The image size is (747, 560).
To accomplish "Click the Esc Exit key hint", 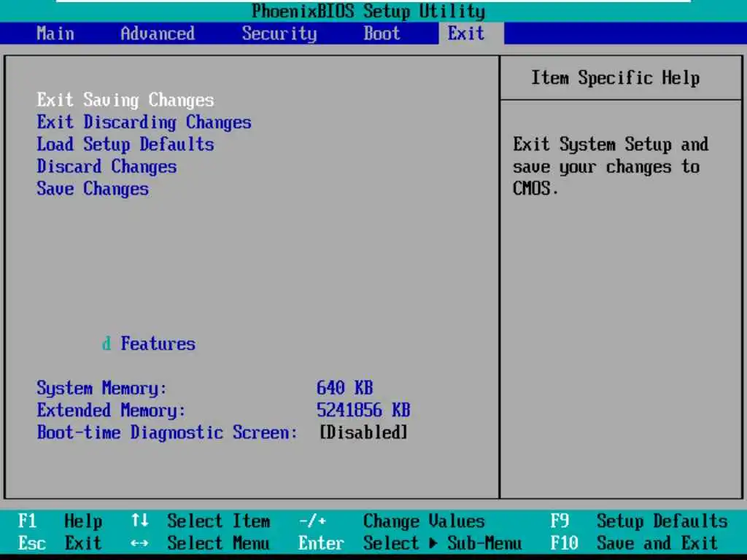I will pos(60,542).
